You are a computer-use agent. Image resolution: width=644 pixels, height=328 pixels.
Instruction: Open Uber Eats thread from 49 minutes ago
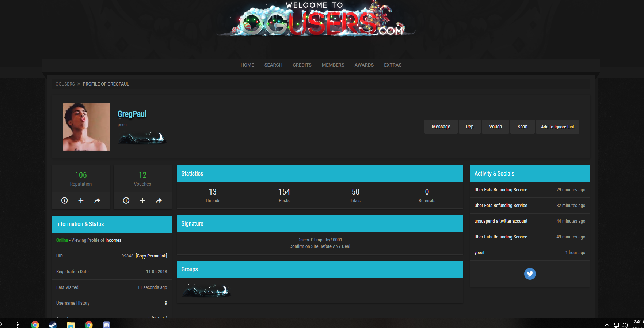point(501,237)
